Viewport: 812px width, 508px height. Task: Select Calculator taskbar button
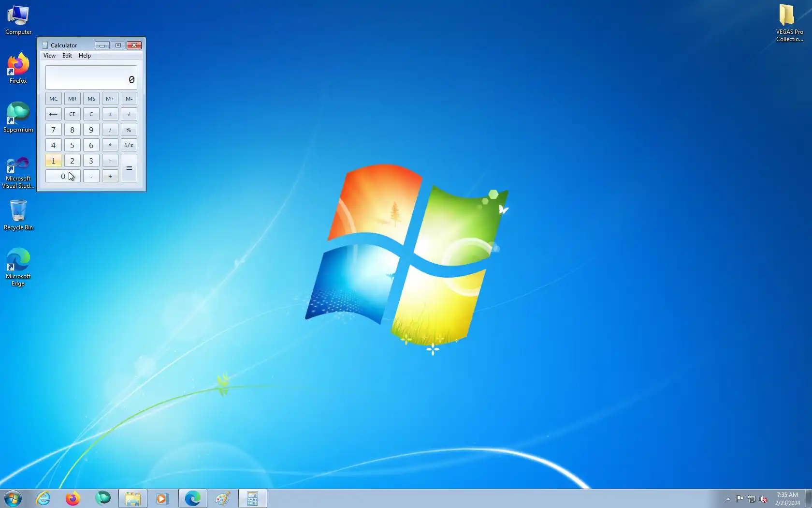[x=253, y=498]
